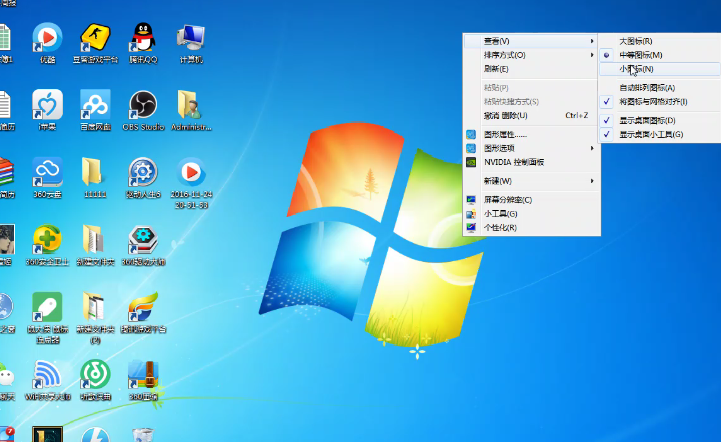Screen dimensions: 721x442
Task: Open the Recycle Bin icon at bottom
Action: (x=143, y=435)
